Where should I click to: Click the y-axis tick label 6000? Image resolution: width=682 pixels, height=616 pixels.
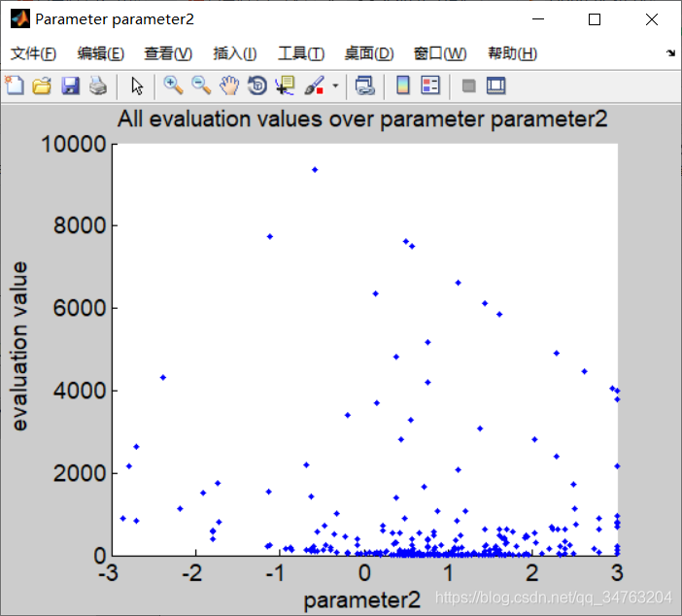pos(80,308)
